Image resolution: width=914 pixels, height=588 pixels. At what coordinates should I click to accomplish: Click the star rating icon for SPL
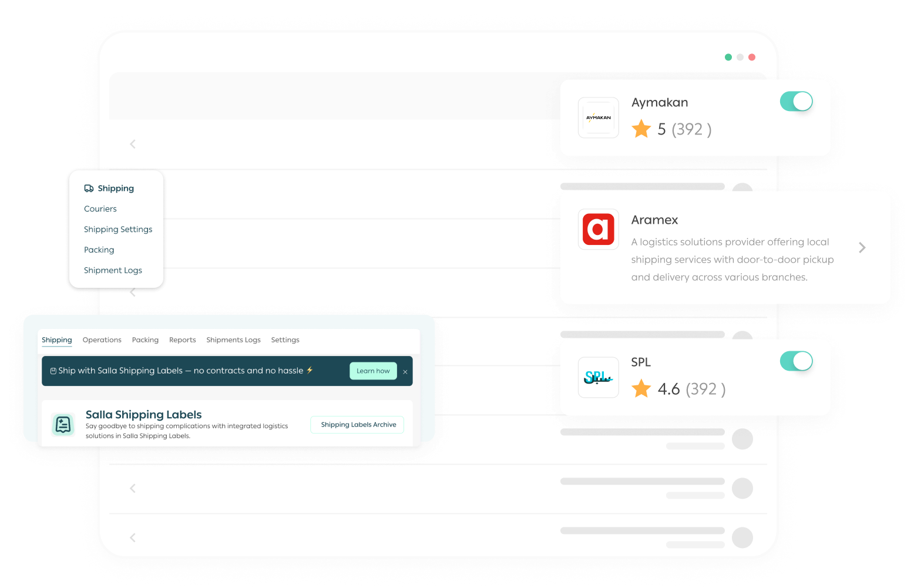pyautogui.click(x=641, y=388)
